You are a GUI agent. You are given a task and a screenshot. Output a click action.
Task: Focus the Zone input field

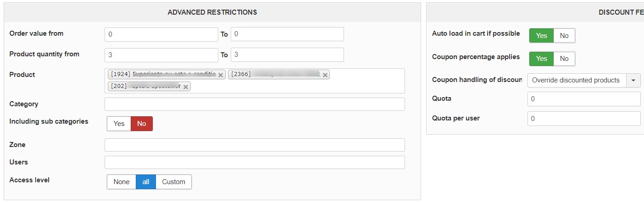click(255, 145)
